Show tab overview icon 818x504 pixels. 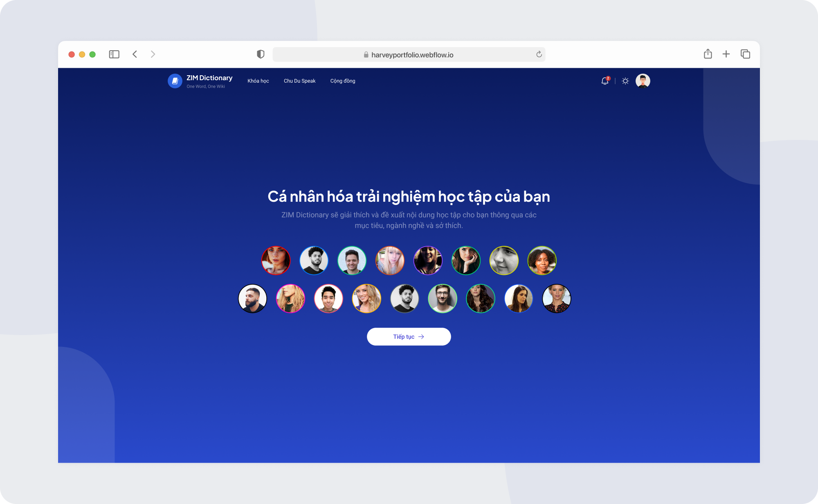[745, 54]
